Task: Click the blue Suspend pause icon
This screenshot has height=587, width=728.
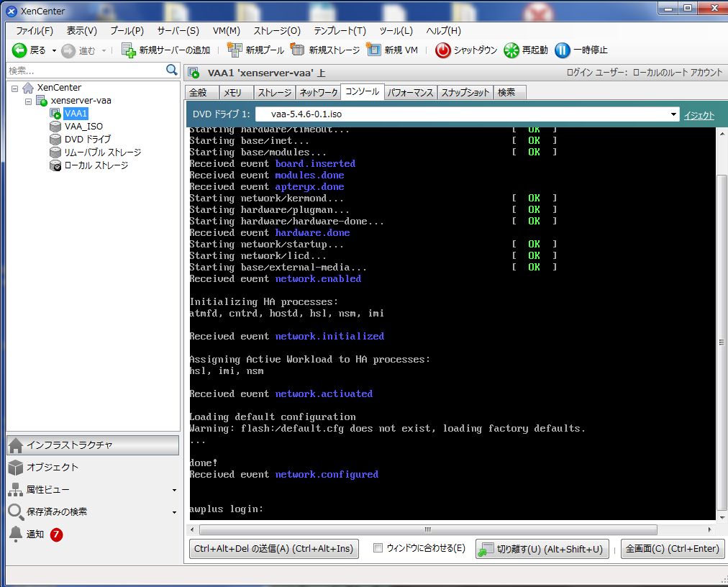Action: coord(563,50)
